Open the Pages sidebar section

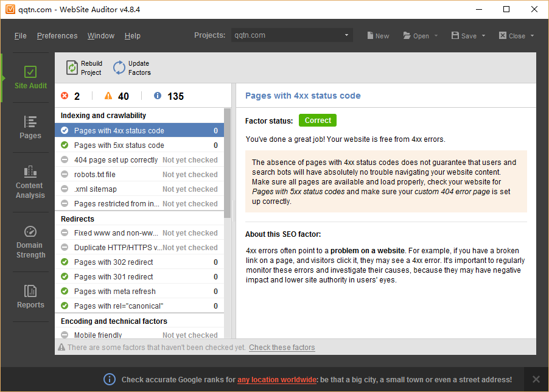click(30, 127)
